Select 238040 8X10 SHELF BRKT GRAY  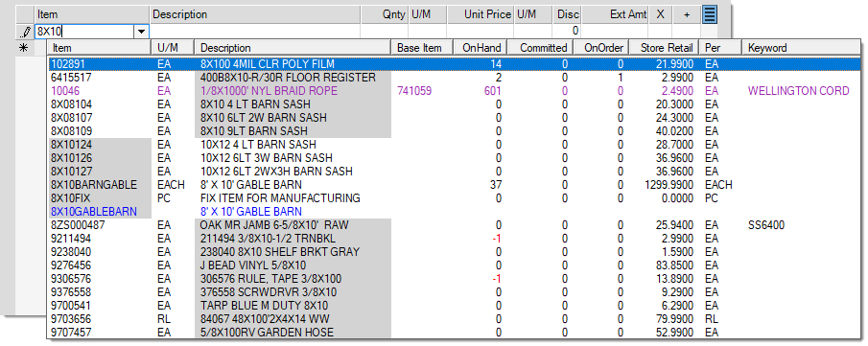pos(279,252)
